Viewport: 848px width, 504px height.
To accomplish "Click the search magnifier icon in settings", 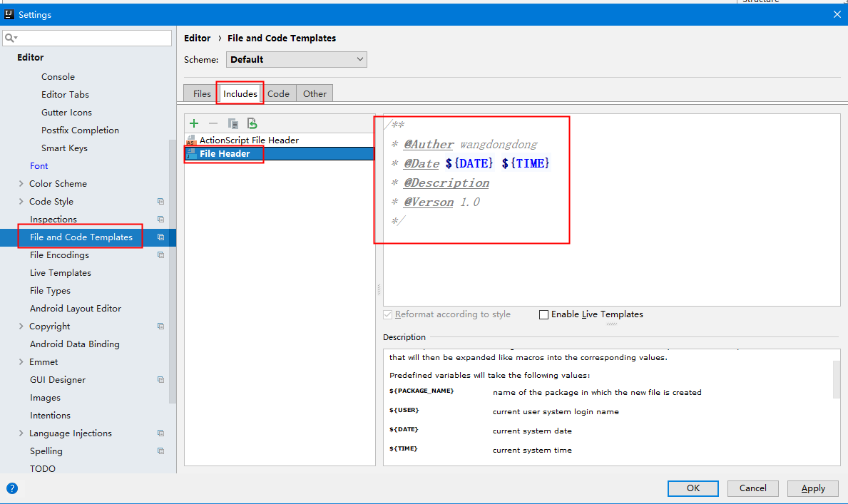I will tap(10, 38).
